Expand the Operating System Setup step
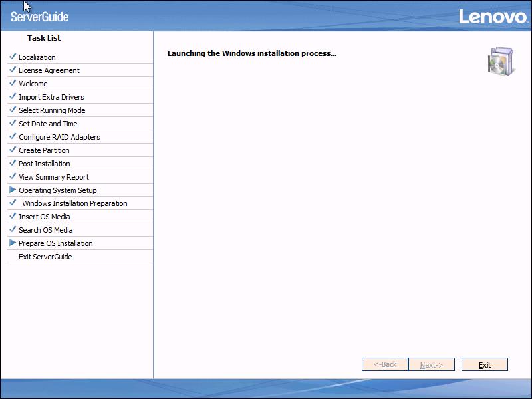Viewport: 532px width, 399px height. coord(57,190)
